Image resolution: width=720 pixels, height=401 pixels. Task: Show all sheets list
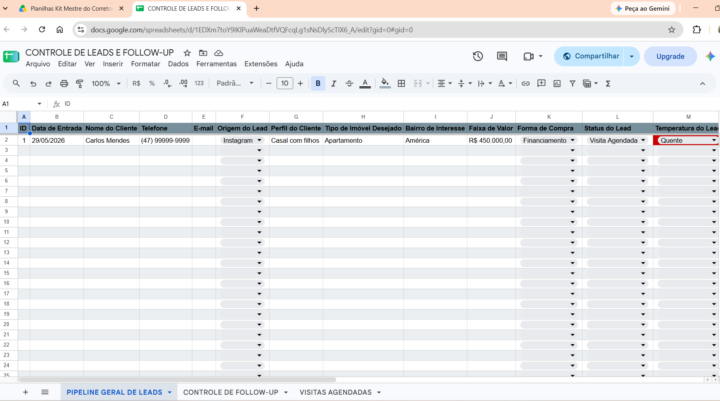pos(45,392)
